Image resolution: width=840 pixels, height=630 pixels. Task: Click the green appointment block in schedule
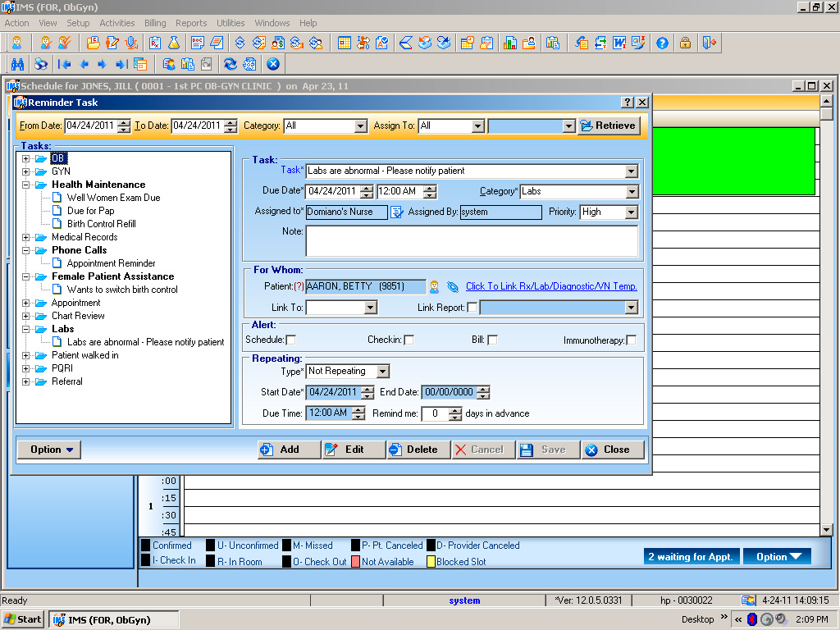click(x=733, y=162)
